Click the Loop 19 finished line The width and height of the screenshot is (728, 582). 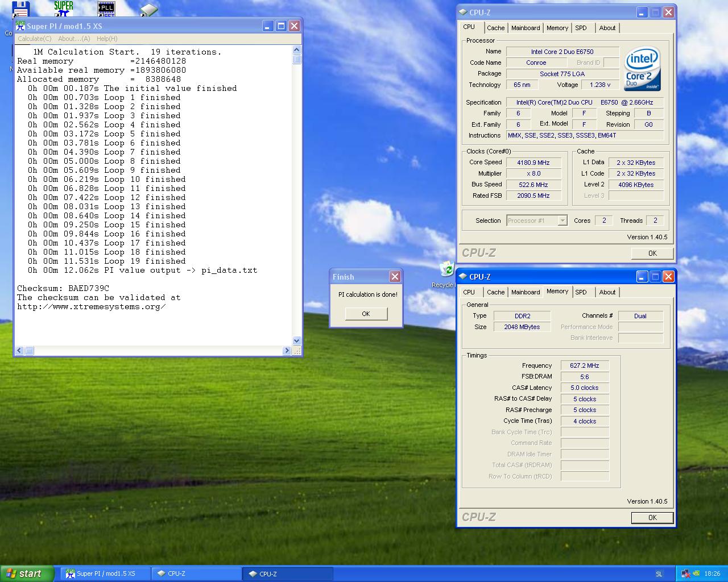tap(107, 261)
